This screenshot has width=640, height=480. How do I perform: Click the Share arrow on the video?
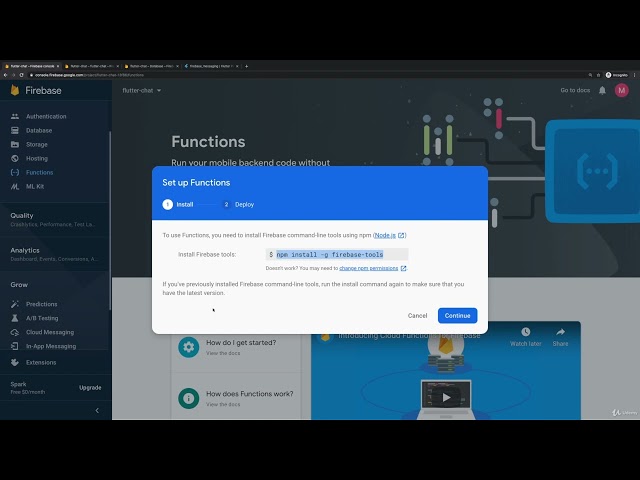tap(560, 332)
